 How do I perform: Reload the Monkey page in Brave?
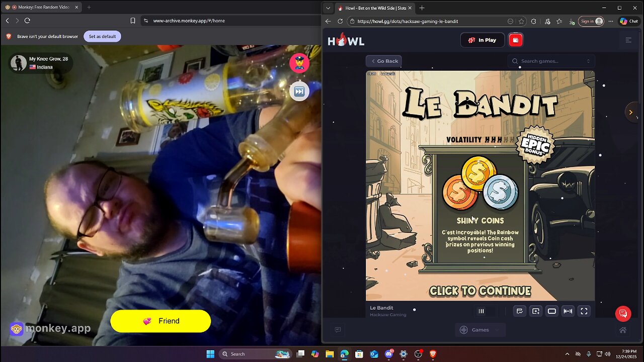pos(27,21)
